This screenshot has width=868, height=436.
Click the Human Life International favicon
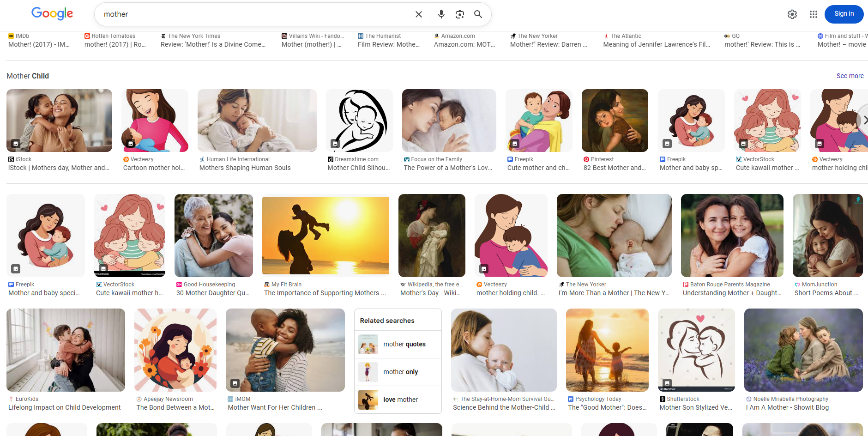pyautogui.click(x=202, y=159)
